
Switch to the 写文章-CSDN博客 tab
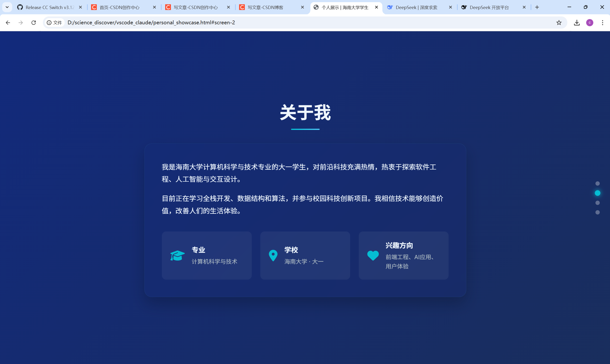265,7
